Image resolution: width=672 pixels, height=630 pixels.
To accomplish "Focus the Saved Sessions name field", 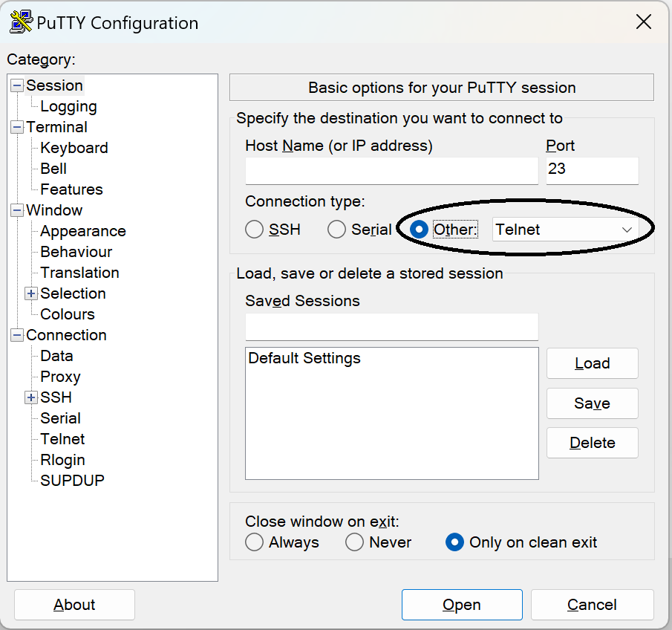I will pyautogui.click(x=392, y=326).
